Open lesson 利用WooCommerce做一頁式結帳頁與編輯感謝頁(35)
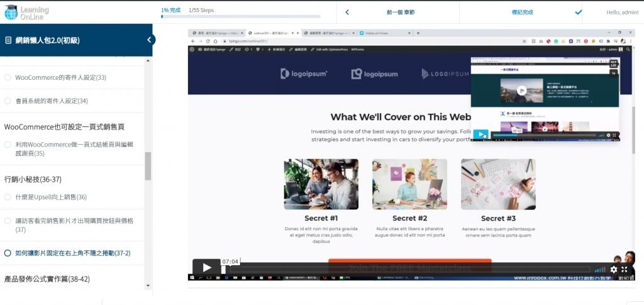 (x=74, y=149)
